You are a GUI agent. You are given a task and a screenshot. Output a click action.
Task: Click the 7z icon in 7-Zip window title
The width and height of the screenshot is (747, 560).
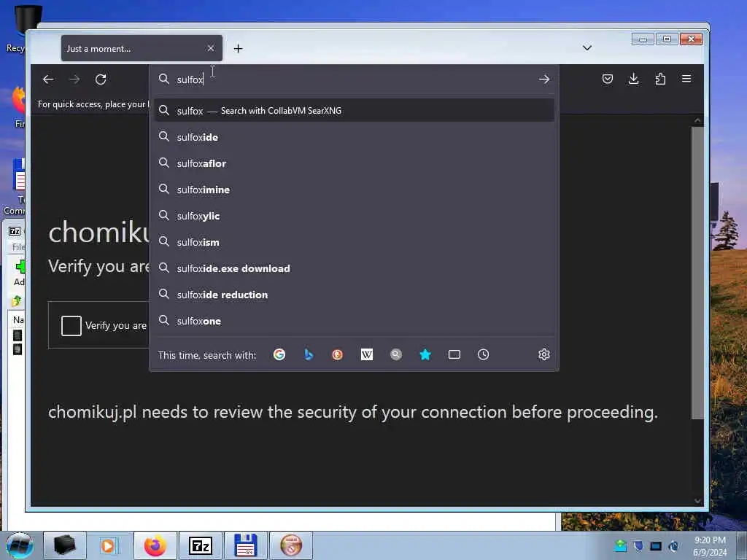(15, 231)
